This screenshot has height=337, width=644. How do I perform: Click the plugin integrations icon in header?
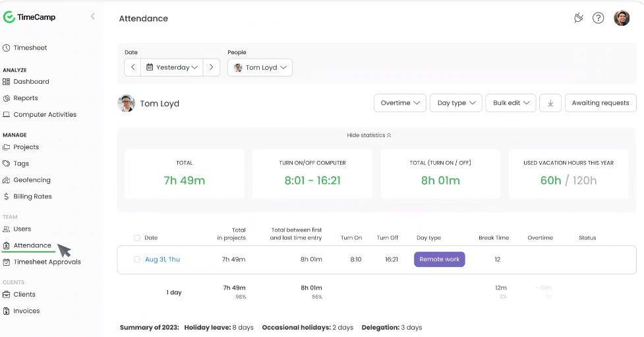[578, 18]
